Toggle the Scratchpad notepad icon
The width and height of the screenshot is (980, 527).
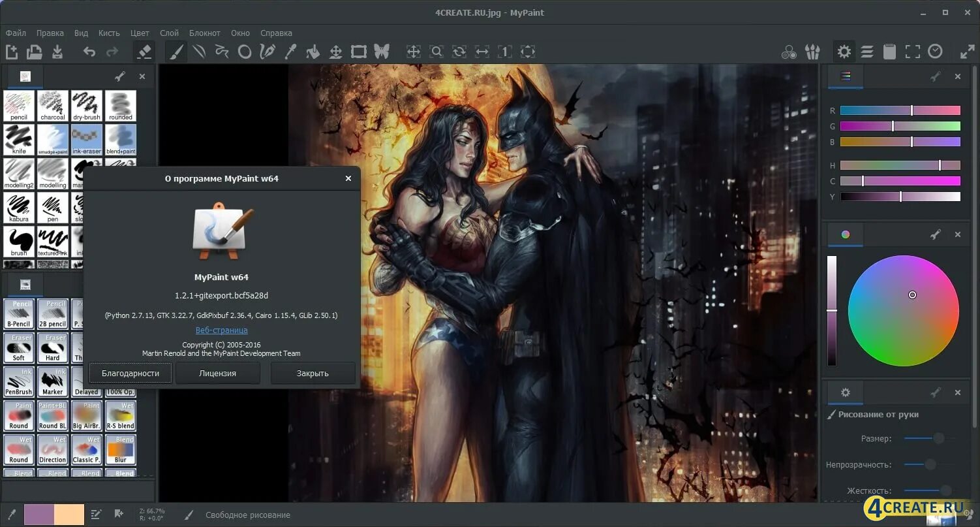pyautogui.click(x=889, y=52)
